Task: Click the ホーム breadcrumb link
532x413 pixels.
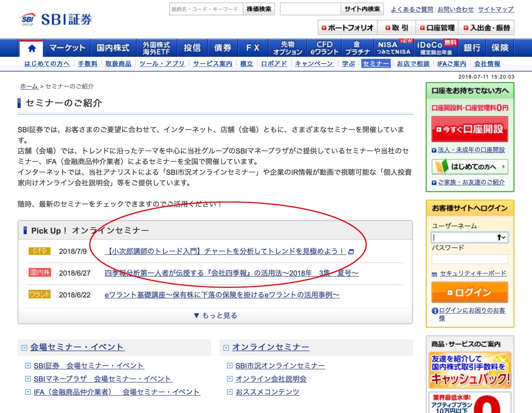Action: point(29,86)
